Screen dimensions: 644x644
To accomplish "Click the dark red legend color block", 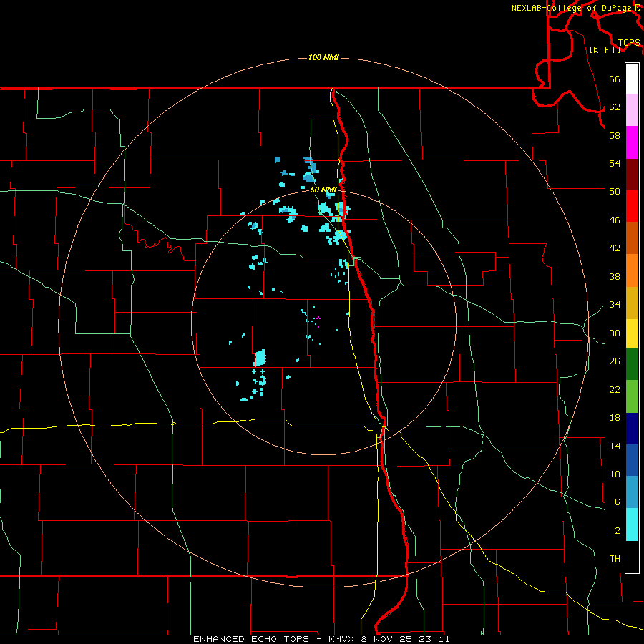I will coord(632,174).
